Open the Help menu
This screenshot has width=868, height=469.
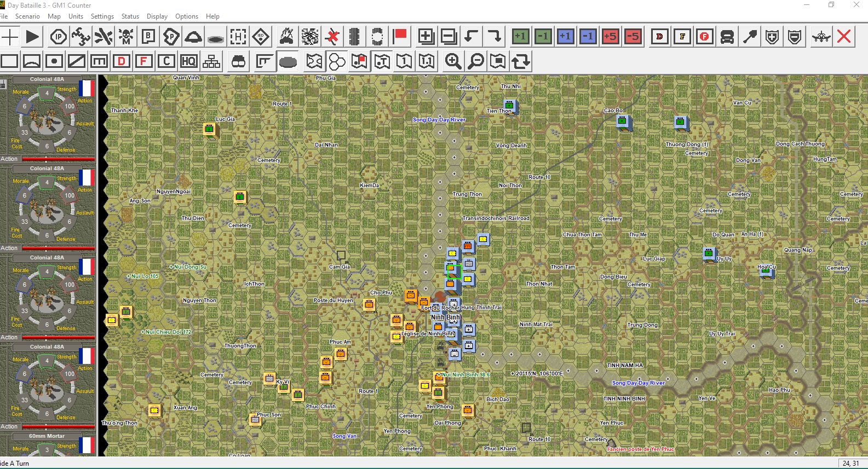212,16
